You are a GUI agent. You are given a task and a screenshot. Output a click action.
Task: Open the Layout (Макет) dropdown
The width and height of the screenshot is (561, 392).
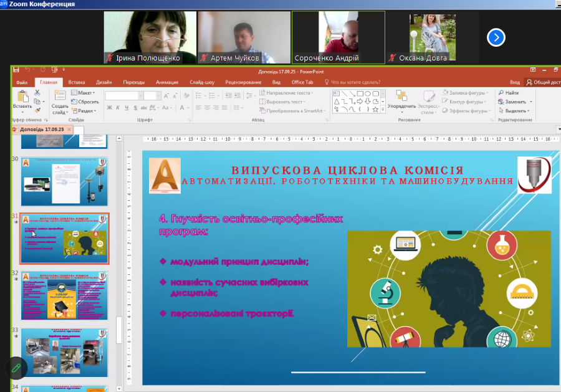coord(85,93)
